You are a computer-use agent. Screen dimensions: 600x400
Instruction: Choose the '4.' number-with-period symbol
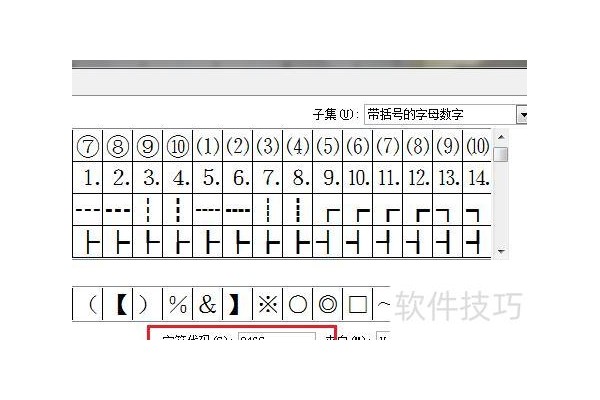click(x=178, y=178)
